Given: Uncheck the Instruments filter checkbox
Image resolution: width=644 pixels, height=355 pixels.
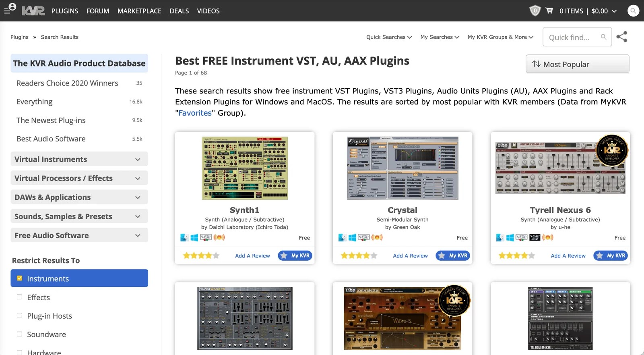Looking at the screenshot, I should pos(19,278).
